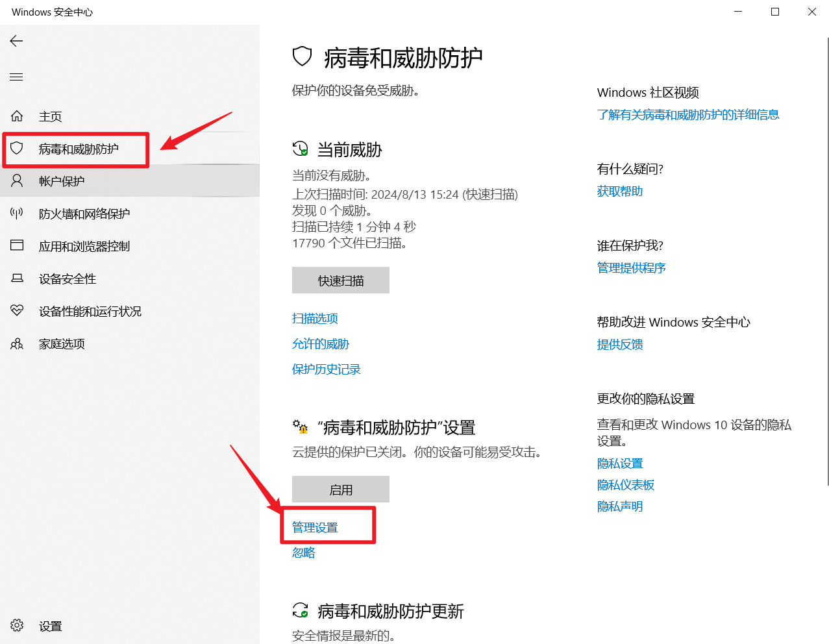
Task: Click the 忽略 link
Action: 304,552
